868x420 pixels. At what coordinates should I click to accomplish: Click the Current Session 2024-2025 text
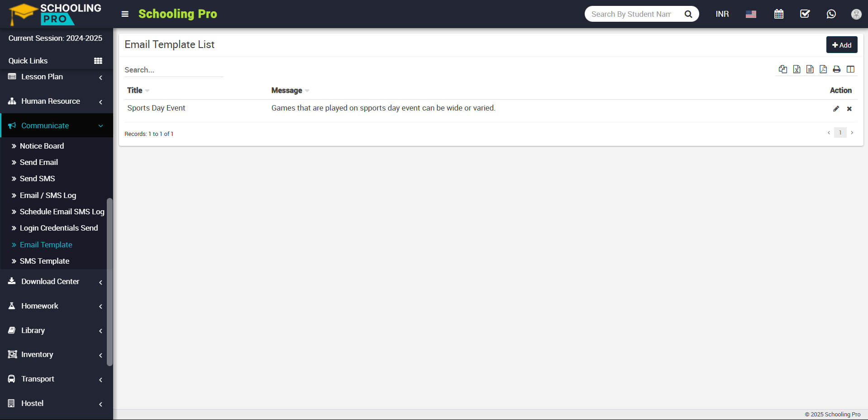(55, 38)
